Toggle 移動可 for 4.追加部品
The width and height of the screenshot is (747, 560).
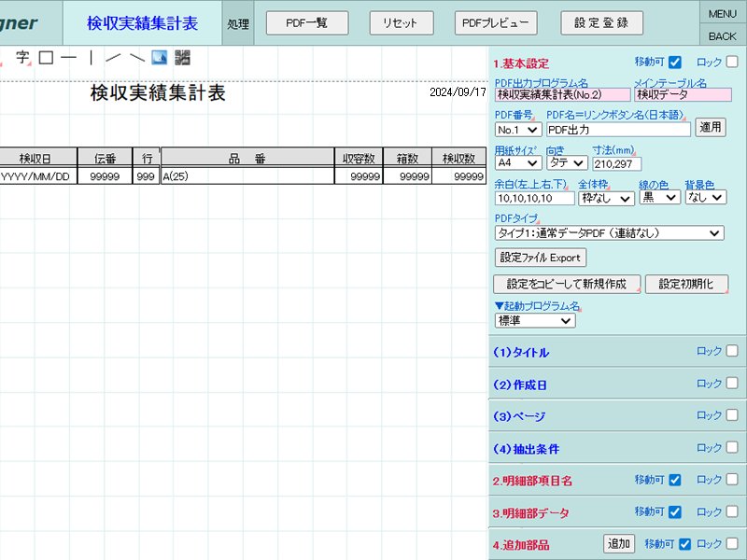pyautogui.click(x=684, y=544)
